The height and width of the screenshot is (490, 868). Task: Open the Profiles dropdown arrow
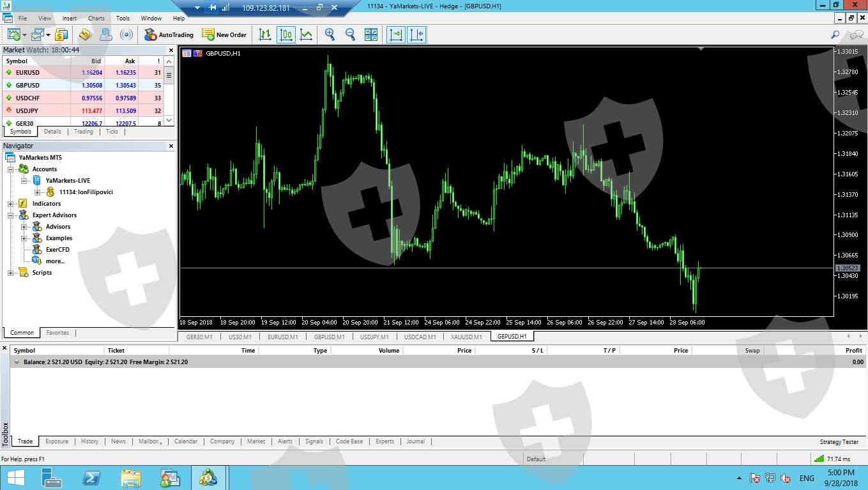tap(47, 35)
